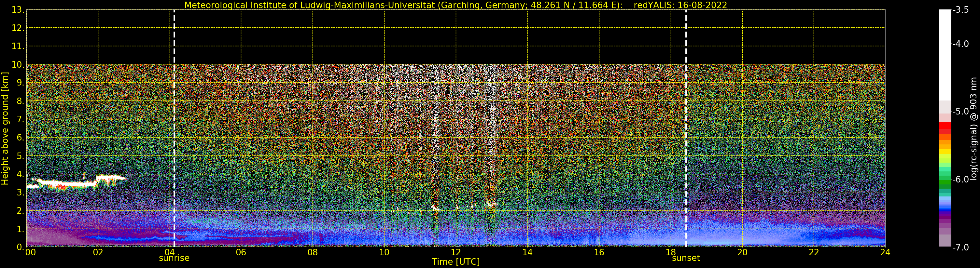Viewport: 980px width, 268px height.
Task: Click the 9 km height tick label
Action: coord(20,83)
